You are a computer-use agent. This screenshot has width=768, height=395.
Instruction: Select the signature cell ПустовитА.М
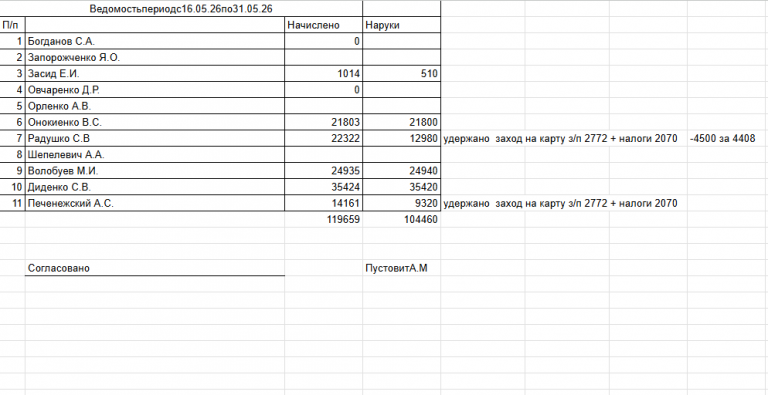402,268
